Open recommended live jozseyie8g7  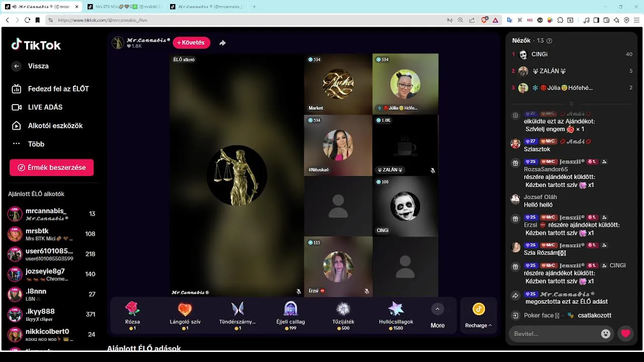pos(51,274)
